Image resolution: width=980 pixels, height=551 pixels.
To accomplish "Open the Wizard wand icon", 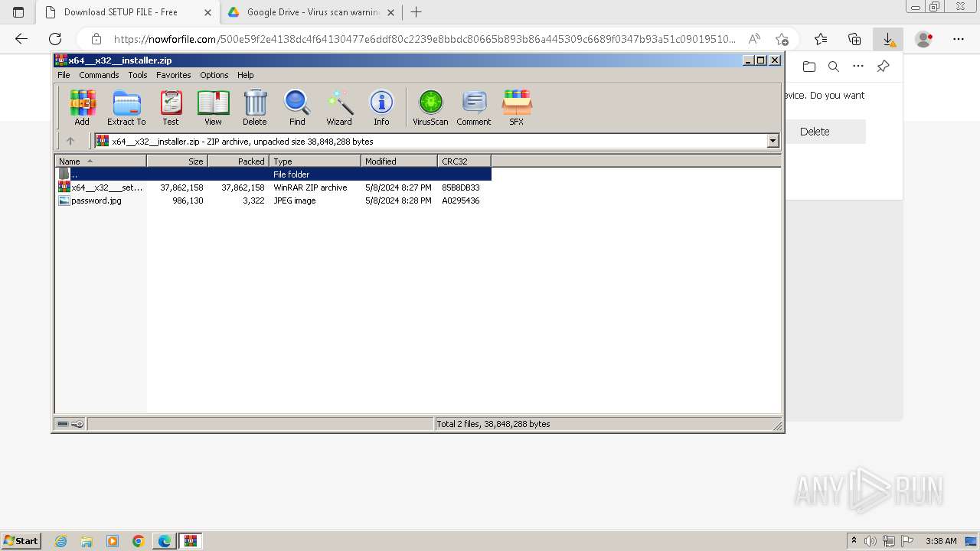I will 339,107.
